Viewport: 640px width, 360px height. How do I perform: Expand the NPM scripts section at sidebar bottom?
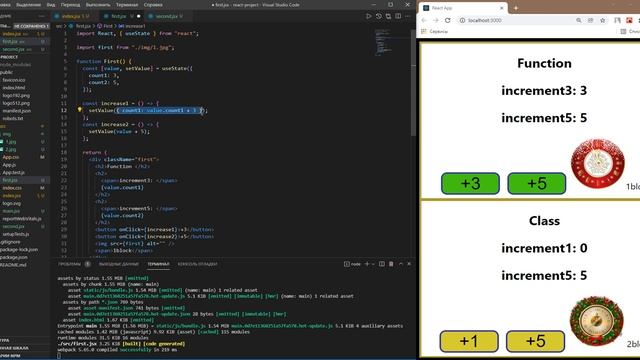[x=24, y=356]
